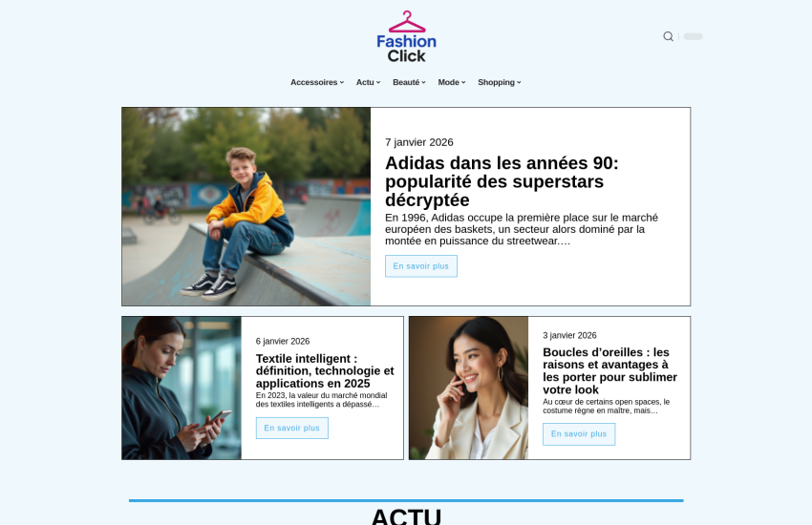Image resolution: width=812 pixels, height=525 pixels.
Task: Click the skatepark boy thumbnail image
Action: pos(246,206)
